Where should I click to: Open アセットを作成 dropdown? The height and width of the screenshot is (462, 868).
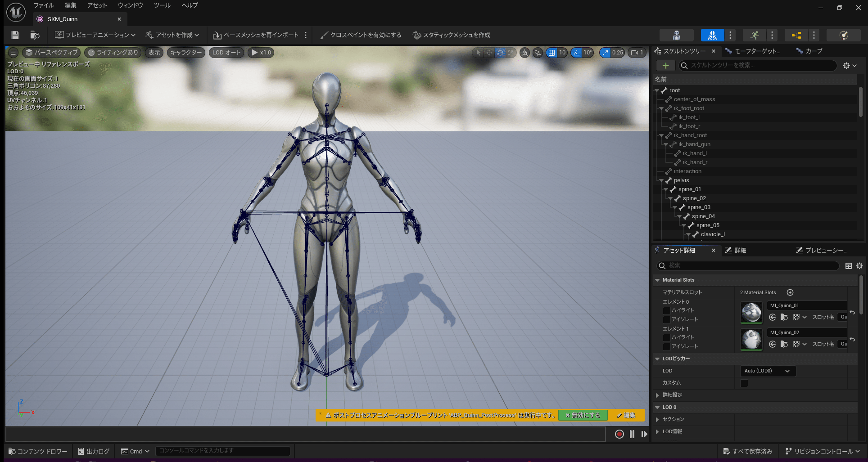tap(172, 35)
